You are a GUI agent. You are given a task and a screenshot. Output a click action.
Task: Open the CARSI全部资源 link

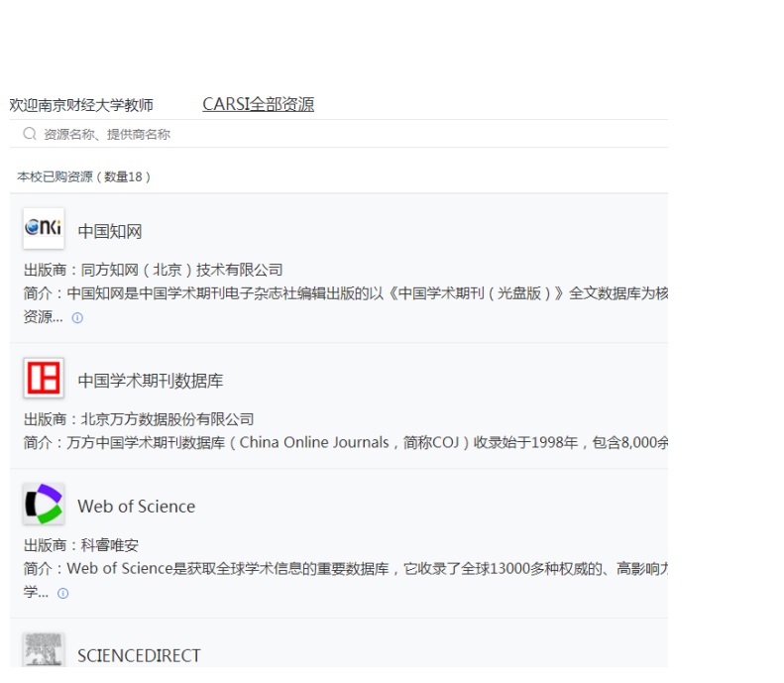click(x=258, y=104)
